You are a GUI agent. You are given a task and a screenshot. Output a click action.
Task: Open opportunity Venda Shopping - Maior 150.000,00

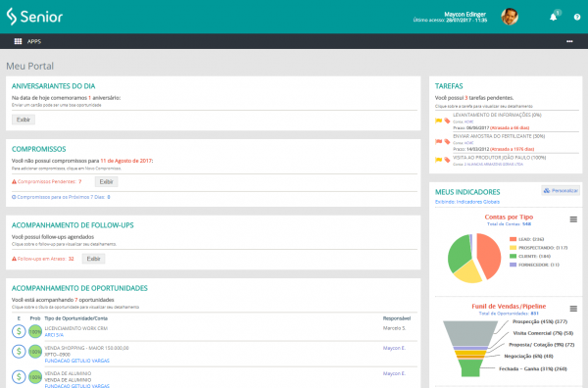tap(86, 348)
